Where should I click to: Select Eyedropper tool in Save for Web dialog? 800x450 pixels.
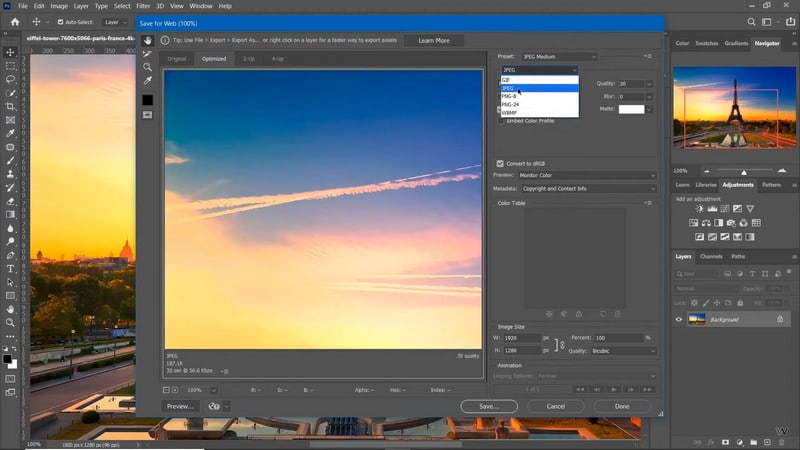click(147, 81)
